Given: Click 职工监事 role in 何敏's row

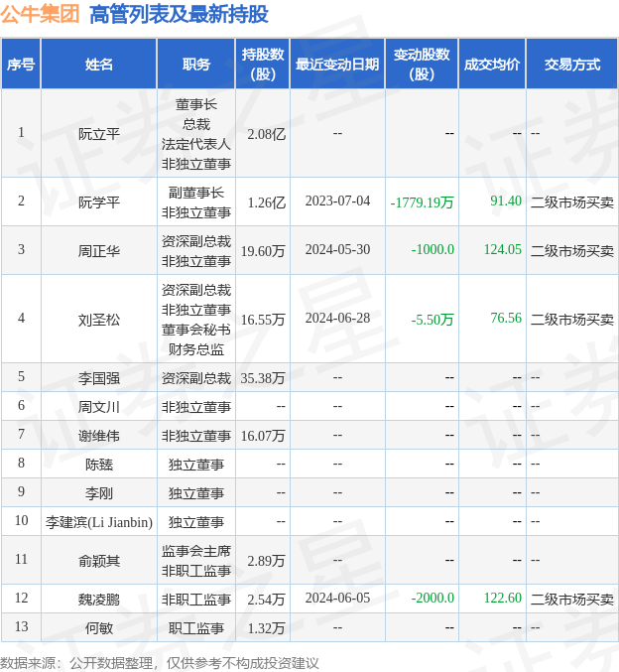Looking at the screenshot, I should click(196, 628).
